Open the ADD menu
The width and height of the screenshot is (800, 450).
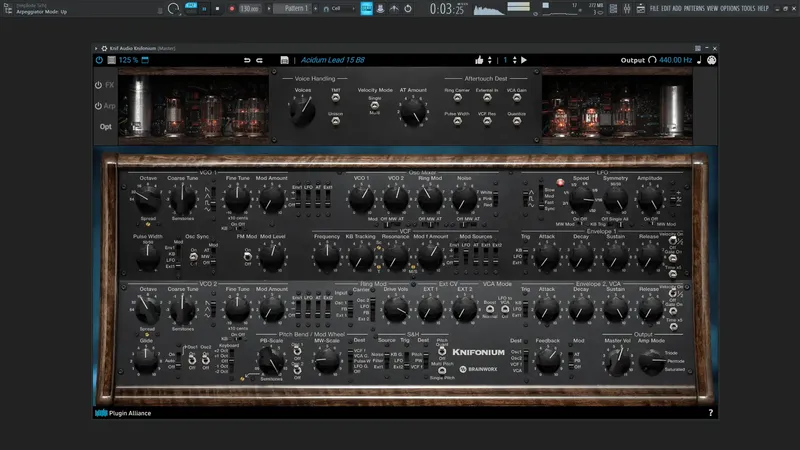tap(677, 9)
